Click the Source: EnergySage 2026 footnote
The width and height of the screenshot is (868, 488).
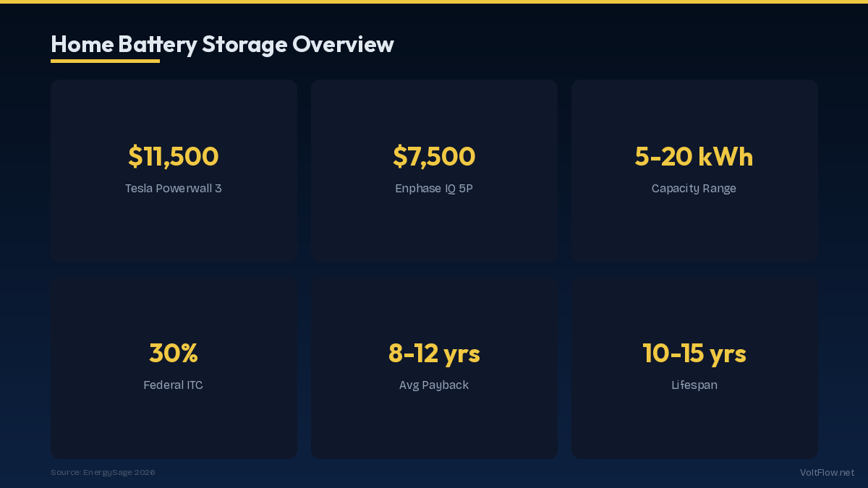103,473
